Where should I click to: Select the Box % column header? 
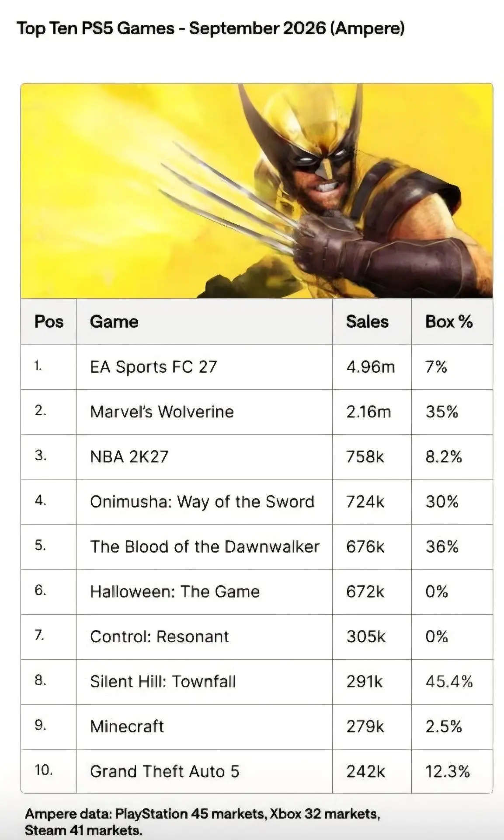tap(449, 322)
